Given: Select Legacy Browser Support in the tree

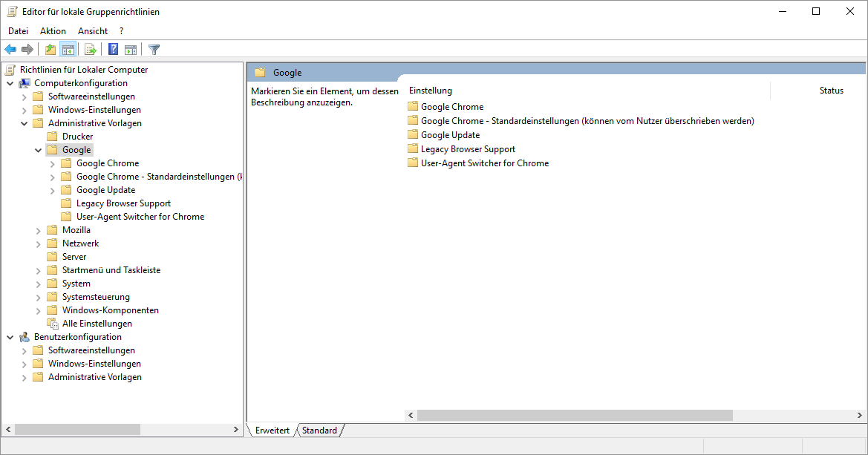Looking at the screenshot, I should coord(123,203).
